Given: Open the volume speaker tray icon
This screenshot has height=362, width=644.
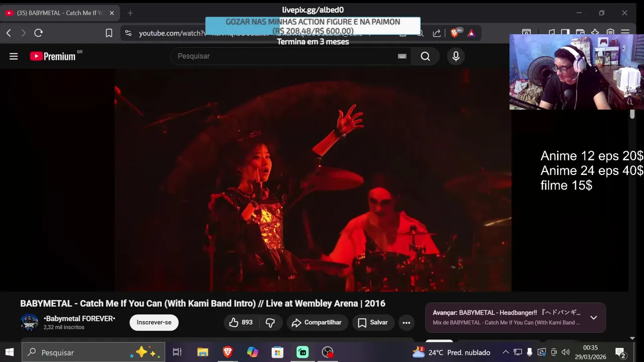Looking at the screenshot, I should click(566, 352).
